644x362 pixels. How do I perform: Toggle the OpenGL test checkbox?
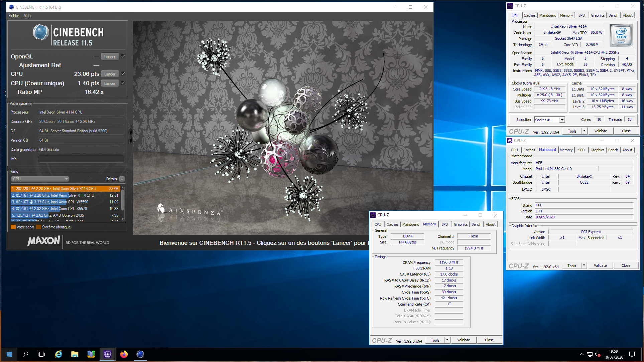pos(123,56)
